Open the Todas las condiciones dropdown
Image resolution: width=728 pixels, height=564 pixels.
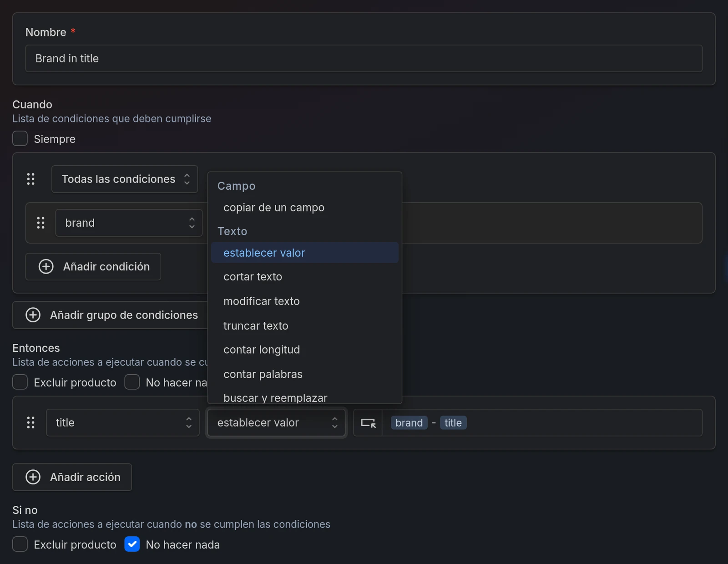tap(125, 179)
